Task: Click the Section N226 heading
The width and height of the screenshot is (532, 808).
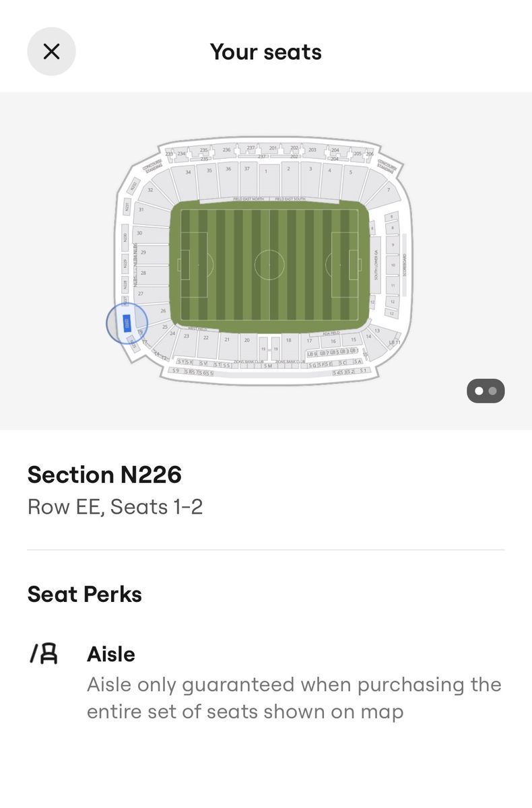Action: tap(104, 475)
